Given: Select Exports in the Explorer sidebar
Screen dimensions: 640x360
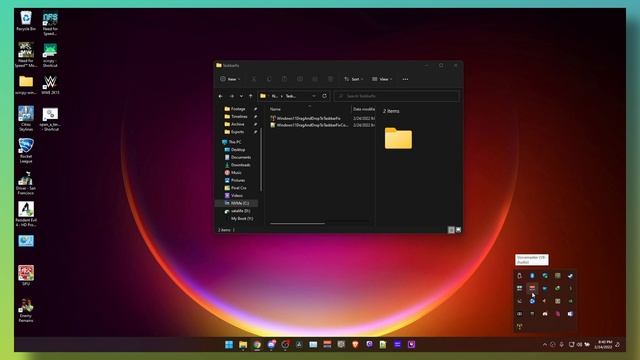Looking at the screenshot, I should coord(238,132).
